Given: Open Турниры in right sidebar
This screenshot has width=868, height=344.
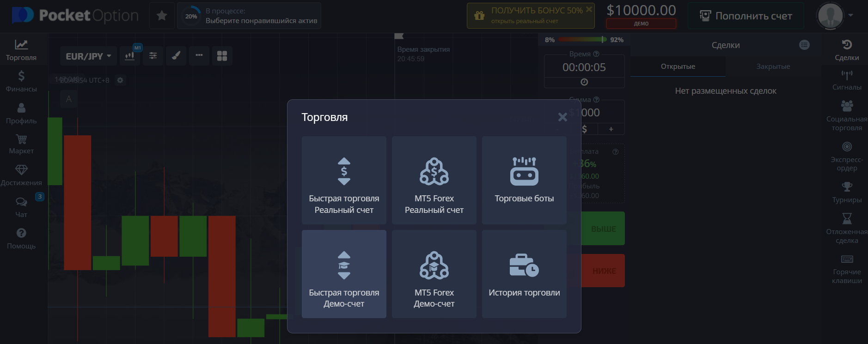Looking at the screenshot, I should pos(847,193).
